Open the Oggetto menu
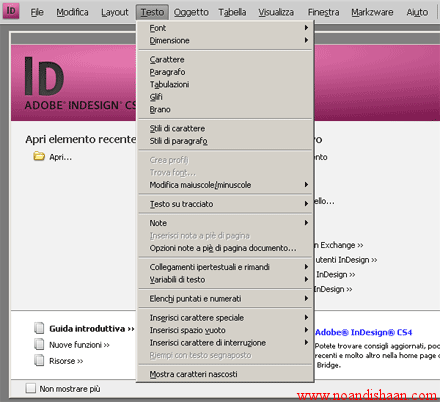The height and width of the screenshot is (402, 440). coord(191,12)
